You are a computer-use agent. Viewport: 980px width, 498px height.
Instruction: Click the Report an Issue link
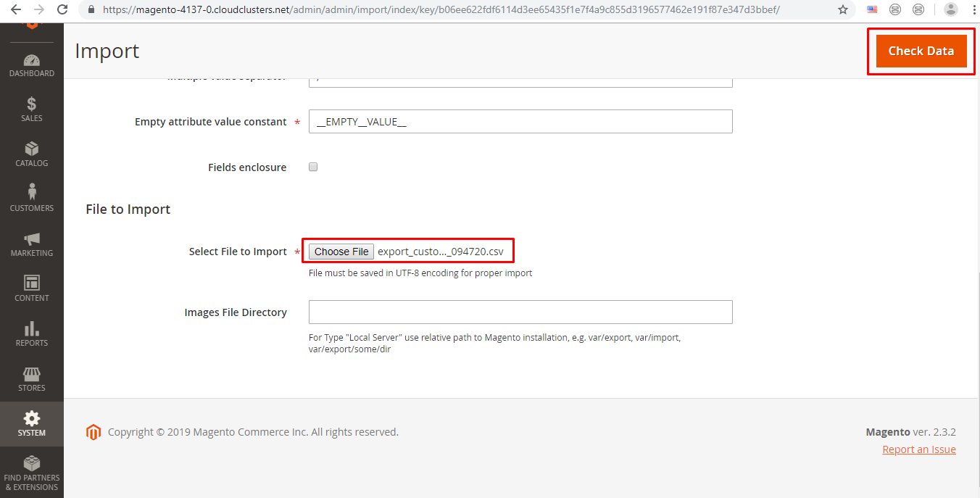tap(918, 449)
